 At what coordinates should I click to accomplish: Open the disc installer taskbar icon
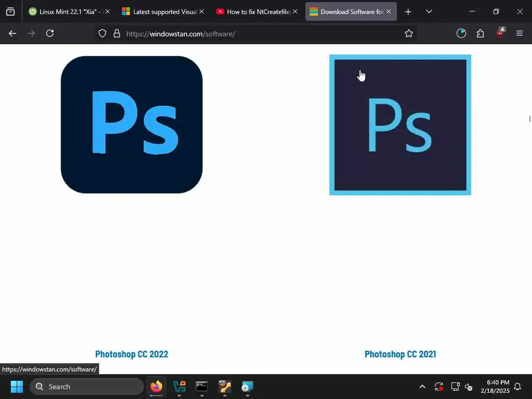tap(247, 387)
